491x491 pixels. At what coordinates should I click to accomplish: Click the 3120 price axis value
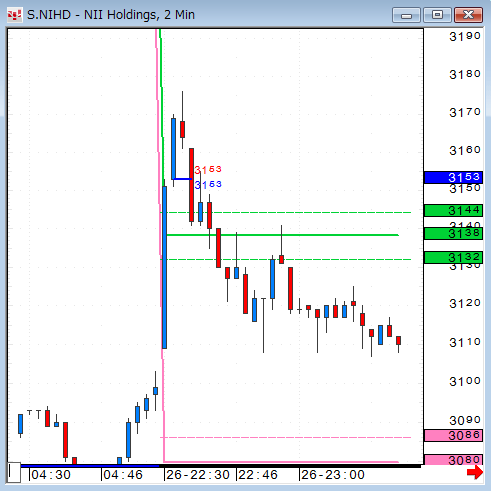tap(465, 304)
